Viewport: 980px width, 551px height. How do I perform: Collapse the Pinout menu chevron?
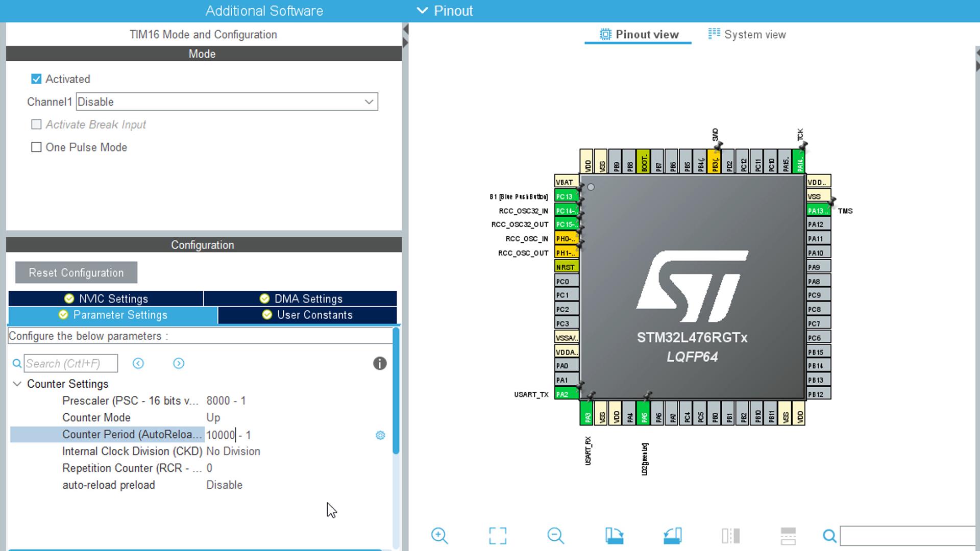[422, 10]
